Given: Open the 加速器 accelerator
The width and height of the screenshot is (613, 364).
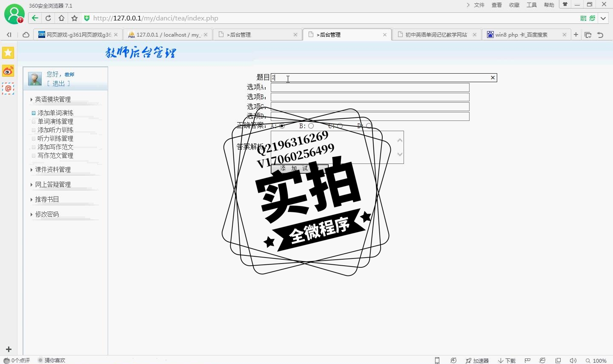Looking at the screenshot, I should (477, 361).
